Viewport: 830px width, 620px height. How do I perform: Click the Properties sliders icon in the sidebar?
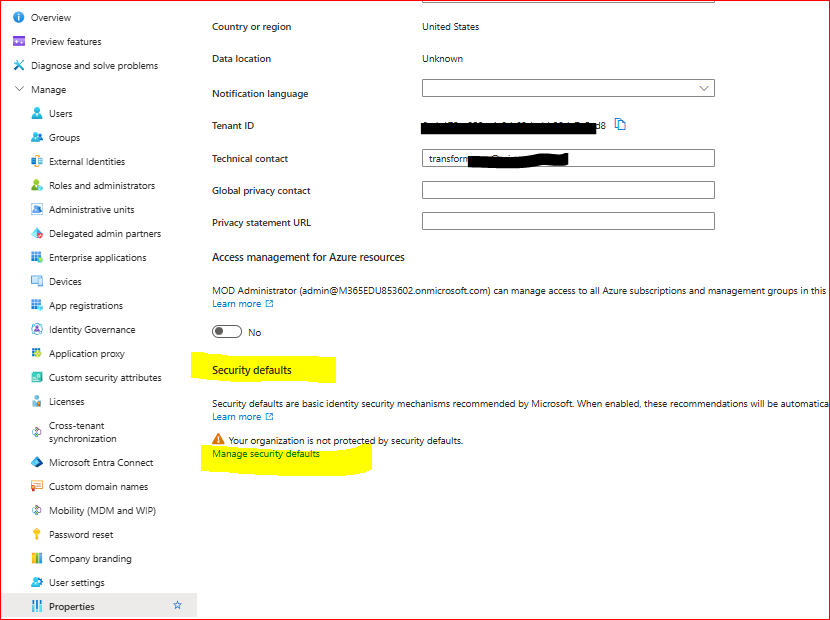[x=37, y=606]
